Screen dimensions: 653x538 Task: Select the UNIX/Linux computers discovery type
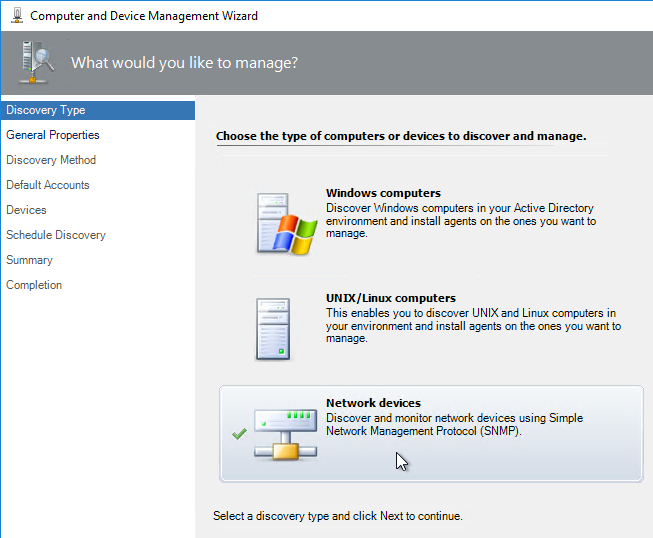pyautogui.click(x=431, y=329)
